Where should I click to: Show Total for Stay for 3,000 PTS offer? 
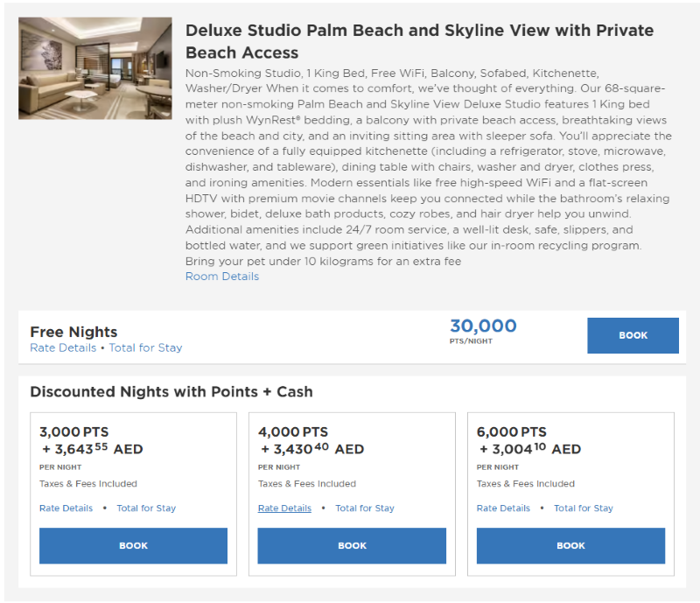[146, 508]
